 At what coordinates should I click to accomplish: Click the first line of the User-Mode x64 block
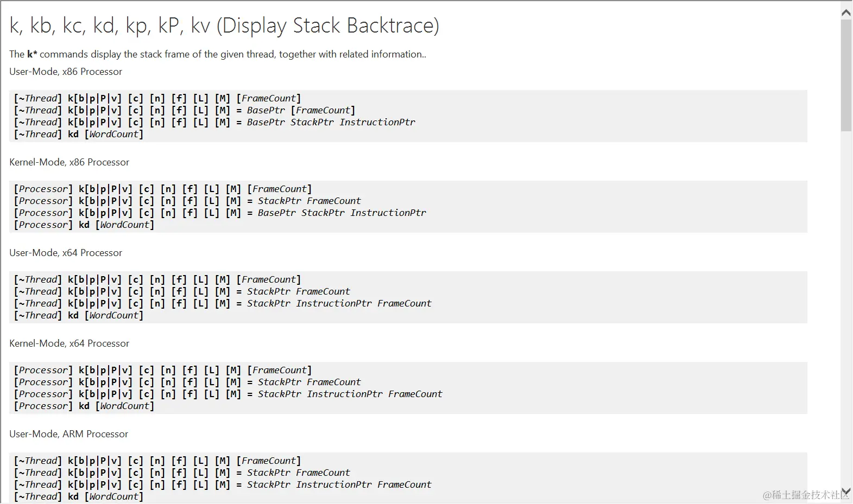[157, 279]
